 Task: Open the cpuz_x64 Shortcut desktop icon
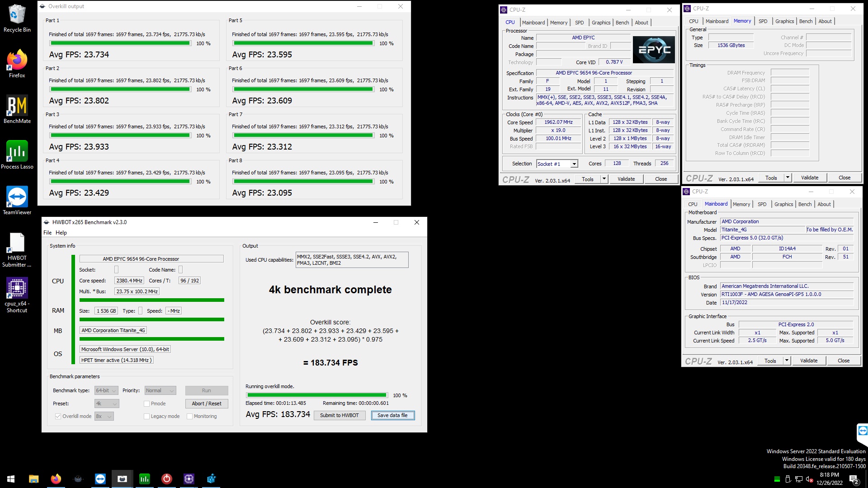pos(17,296)
